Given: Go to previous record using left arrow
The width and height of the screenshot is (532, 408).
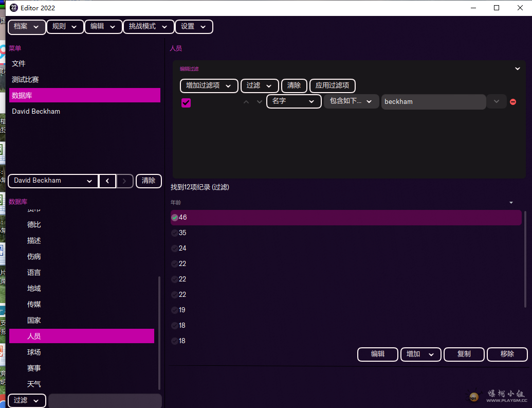Looking at the screenshot, I should tap(107, 181).
